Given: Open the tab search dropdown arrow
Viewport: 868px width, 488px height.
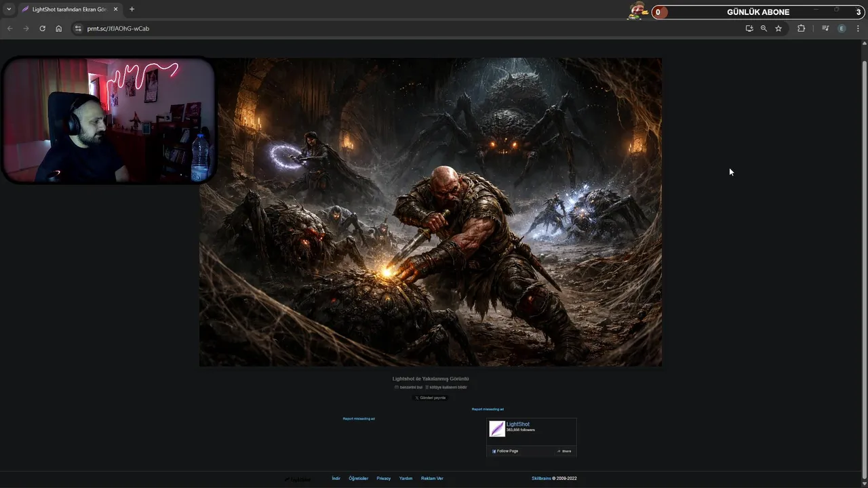Looking at the screenshot, I should [x=9, y=9].
